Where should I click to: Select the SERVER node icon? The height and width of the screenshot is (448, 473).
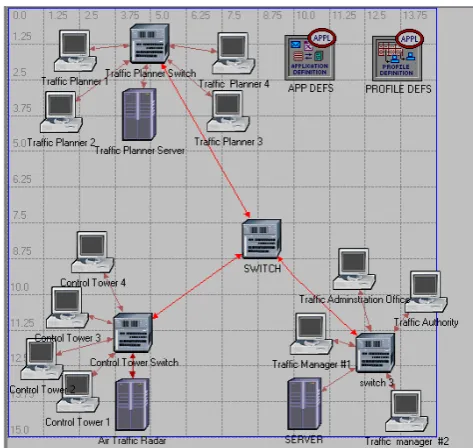pos(304,404)
